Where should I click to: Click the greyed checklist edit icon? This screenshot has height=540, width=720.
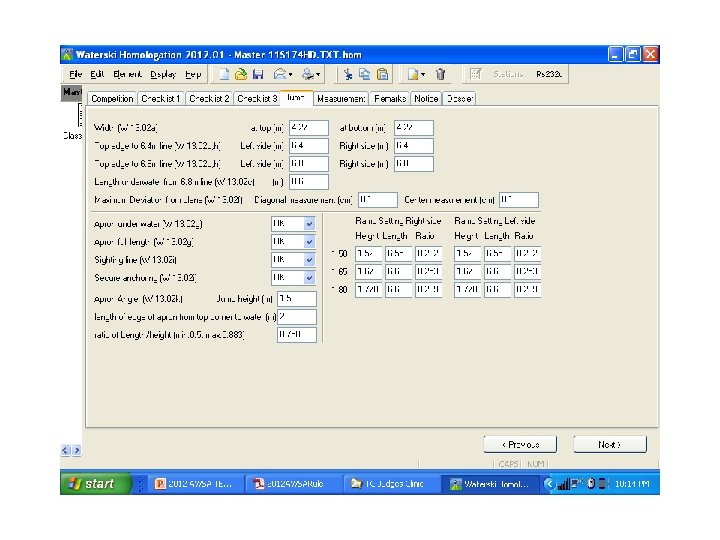pos(475,74)
